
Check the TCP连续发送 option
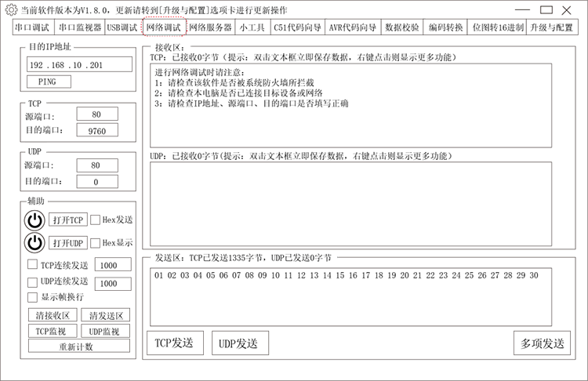(x=33, y=265)
